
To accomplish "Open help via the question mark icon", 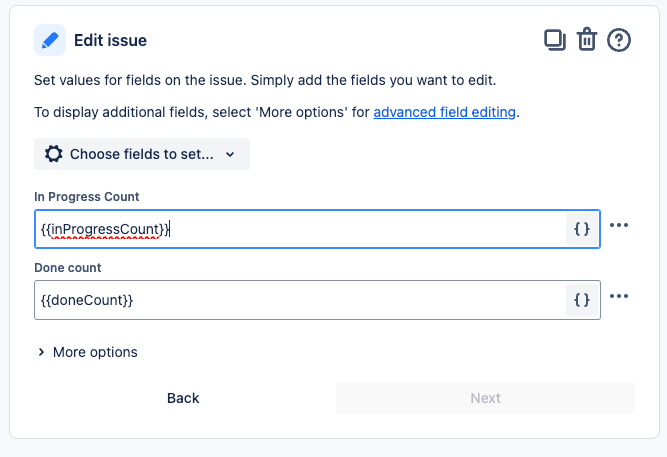I will (x=619, y=40).
